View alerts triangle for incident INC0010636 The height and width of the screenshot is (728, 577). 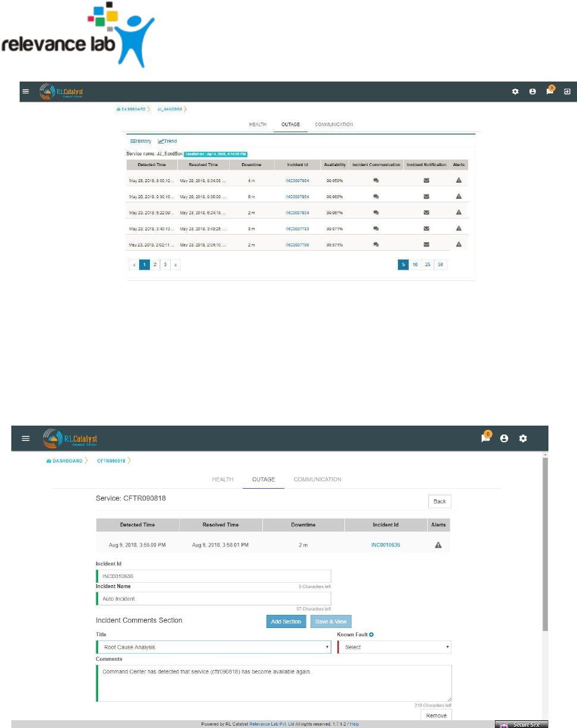(x=438, y=545)
